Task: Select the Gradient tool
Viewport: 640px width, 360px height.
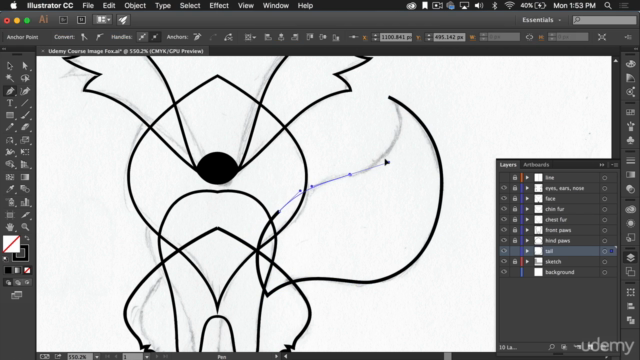Action: coord(25,177)
